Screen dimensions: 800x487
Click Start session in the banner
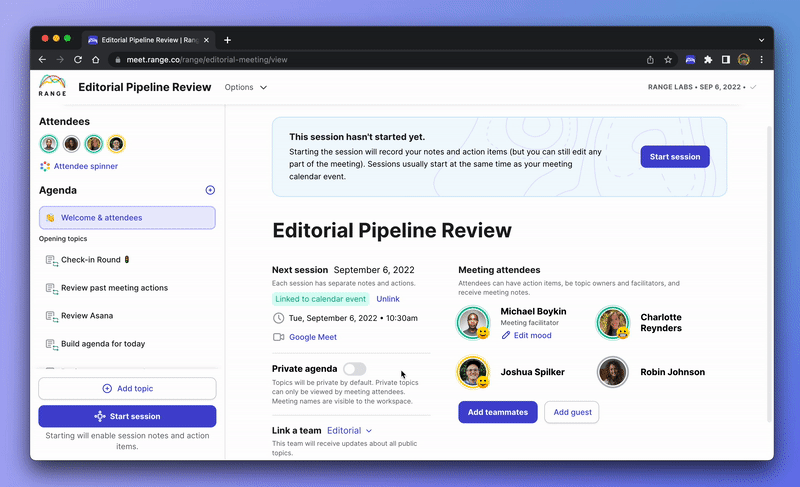point(675,157)
